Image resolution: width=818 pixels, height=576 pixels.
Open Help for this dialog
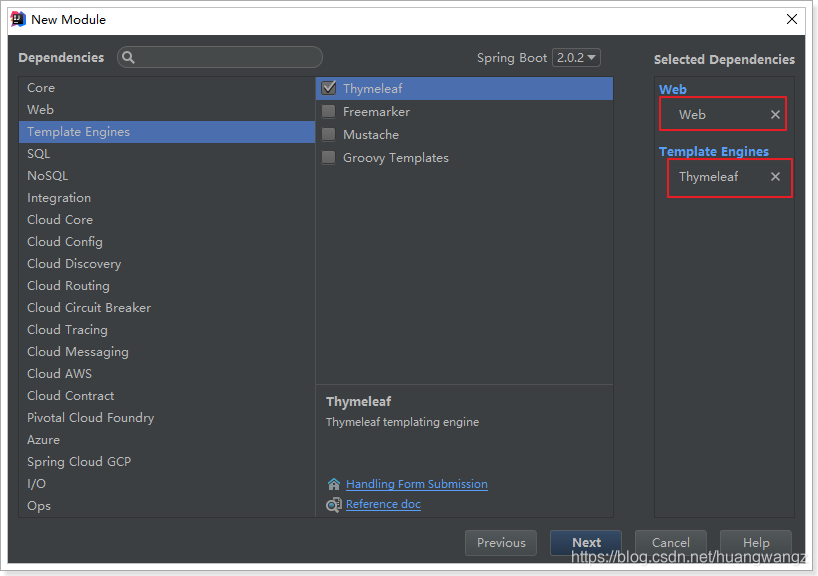[x=756, y=543]
